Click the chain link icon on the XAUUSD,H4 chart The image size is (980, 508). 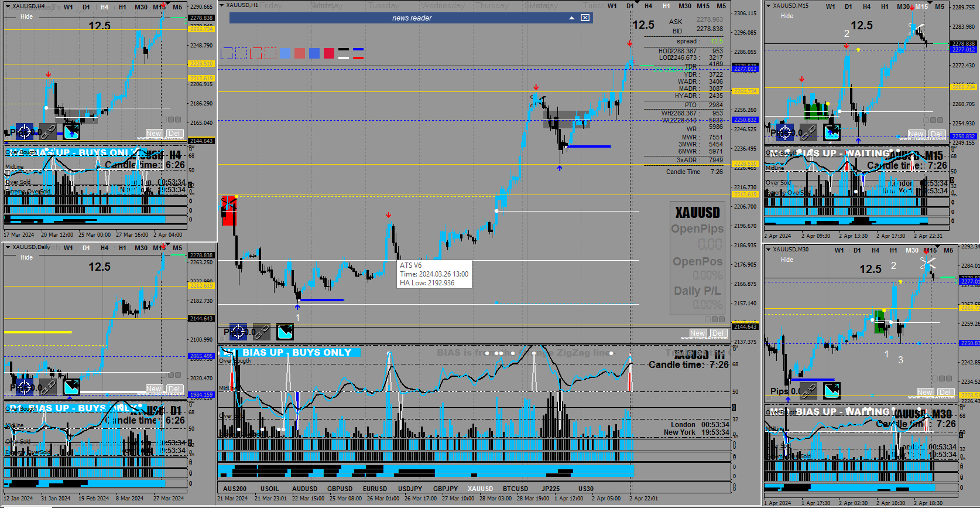pos(47,131)
